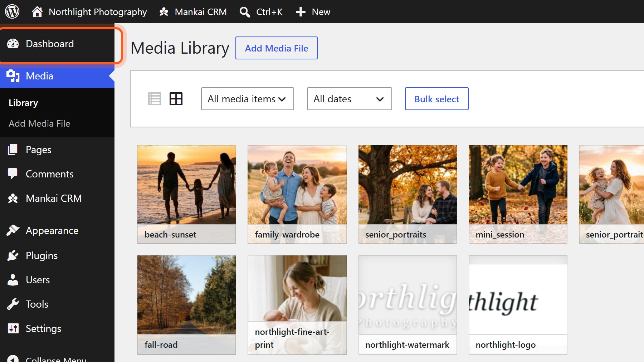Switch to grid view
The width and height of the screenshot is (644, 362).
click(176, 99)
